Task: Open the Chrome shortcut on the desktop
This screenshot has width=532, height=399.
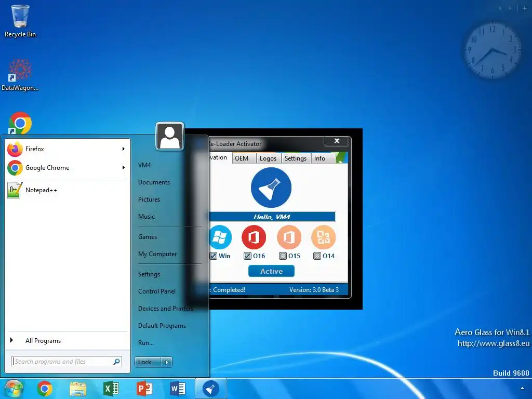Action: click(20, 123)
